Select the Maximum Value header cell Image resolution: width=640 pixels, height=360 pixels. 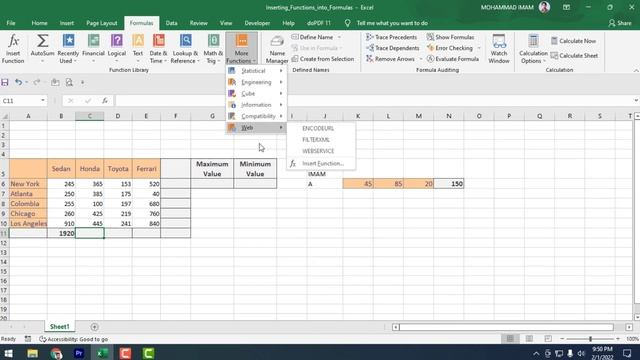212,169
